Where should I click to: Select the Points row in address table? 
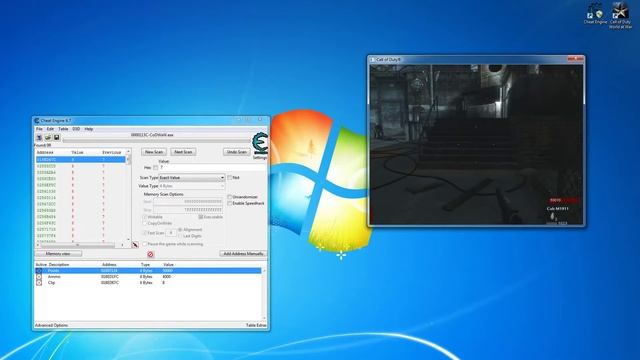[148, 271]
